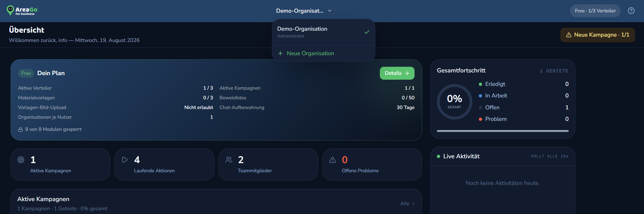This screenshot has height=214, width=644.
Task: Click 'Noch keine Aktivitäten heute.' message
Action: point(503,183)
